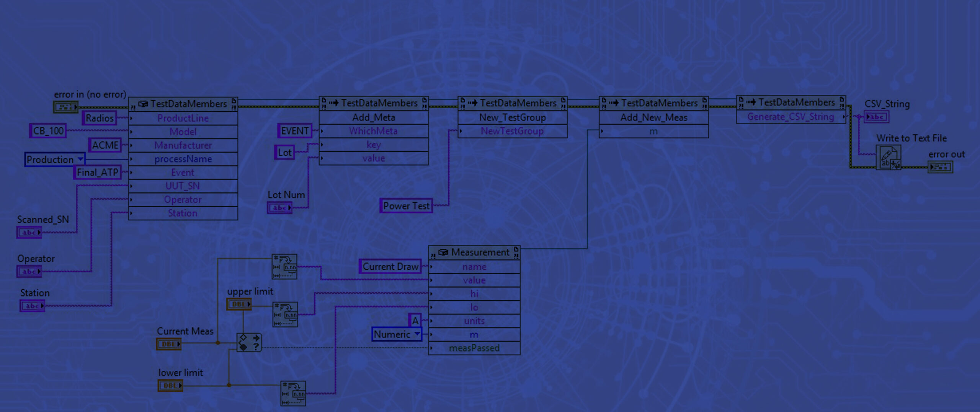The image size is (980, 412).
Task: Click the EVENT string constant
Action: coord(294,131)
